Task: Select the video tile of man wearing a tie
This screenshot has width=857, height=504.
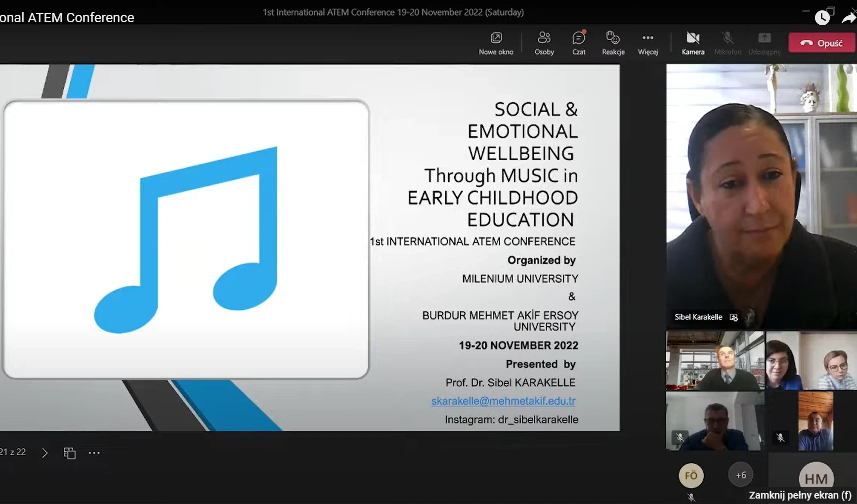Action: point(715,361)
